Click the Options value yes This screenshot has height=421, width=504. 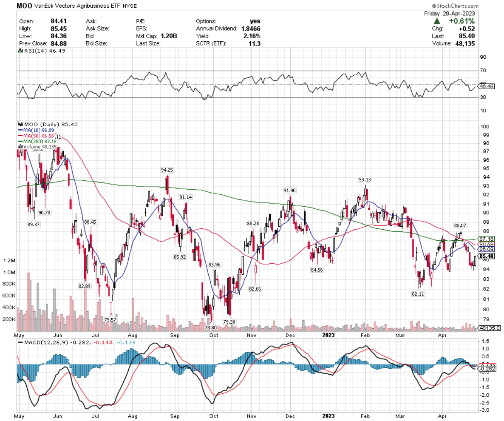[255, 21]
